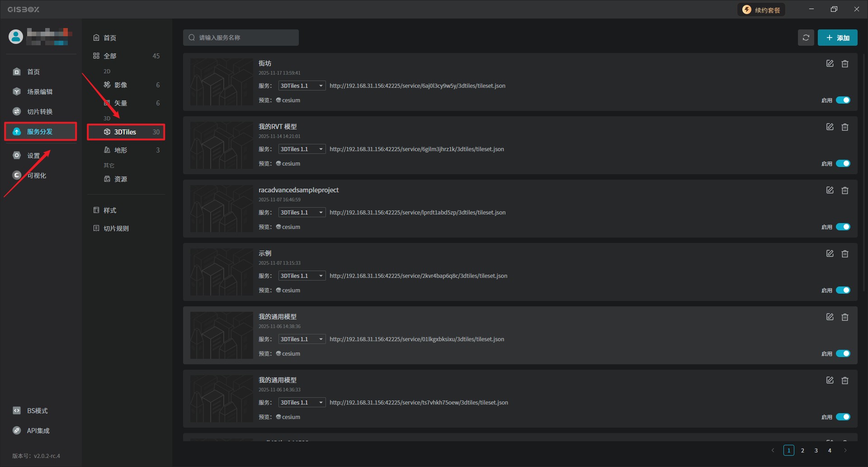Turn off the 启用 switch for racadvancedsampleproject
868x467 pixels.
(x=843, y=227)
